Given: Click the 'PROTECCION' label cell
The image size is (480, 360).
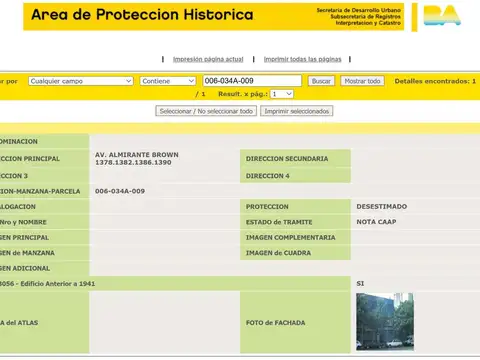Looking at the screenshot, I should point(295,207).
